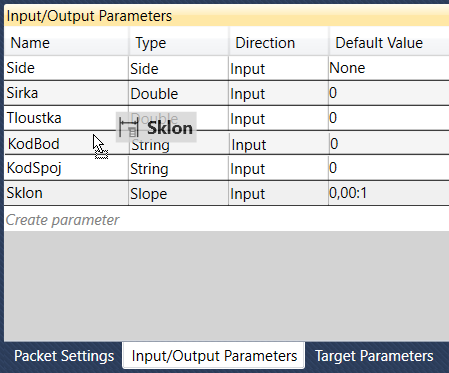Screen dimensions: 449x373
Task: Sort by Type column header
Action: point(179,43)
